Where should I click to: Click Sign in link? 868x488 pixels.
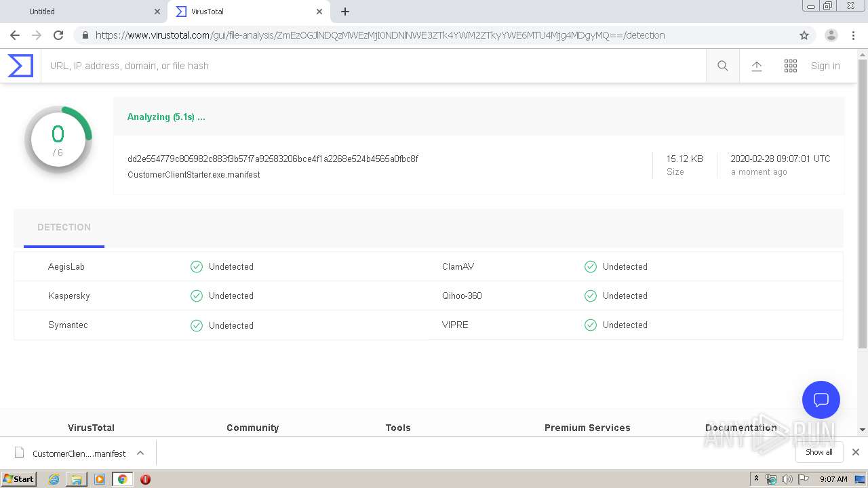(x=825, y=66)
